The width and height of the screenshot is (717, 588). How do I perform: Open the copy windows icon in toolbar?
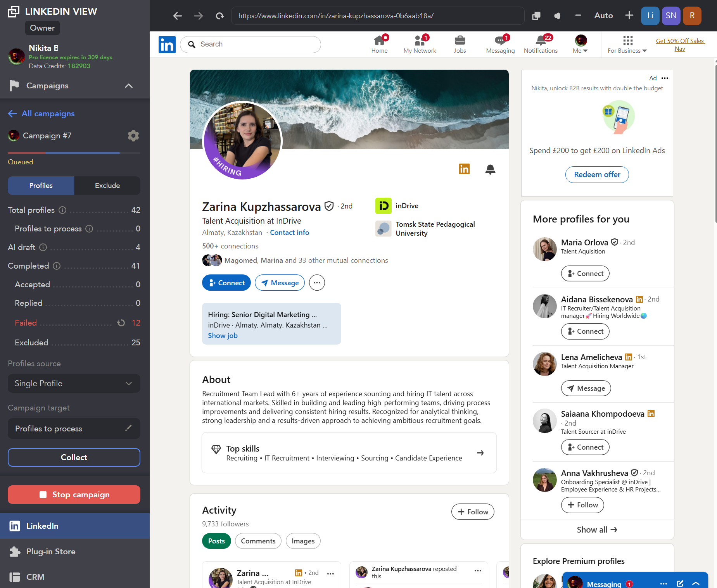(x=536, y=16)
